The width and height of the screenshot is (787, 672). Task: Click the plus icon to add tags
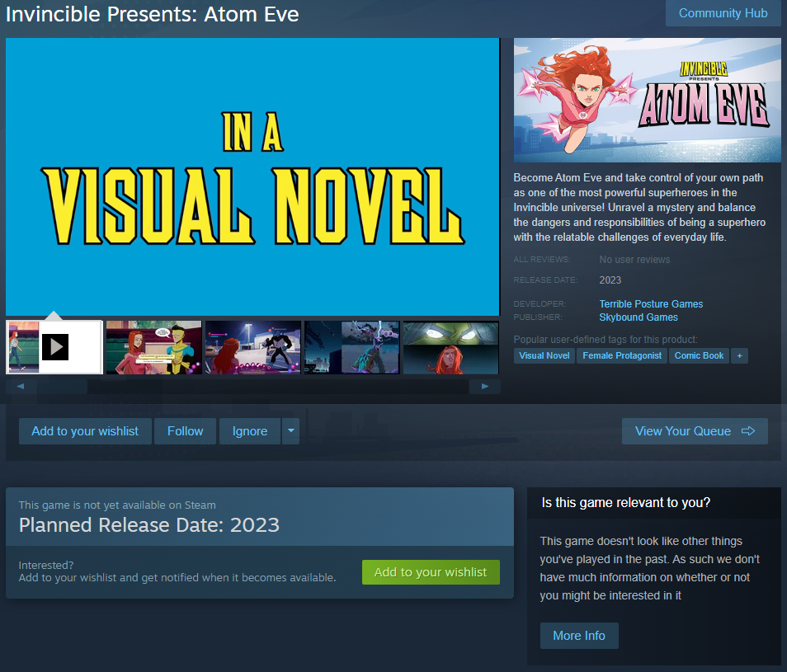tap(739, 355)
